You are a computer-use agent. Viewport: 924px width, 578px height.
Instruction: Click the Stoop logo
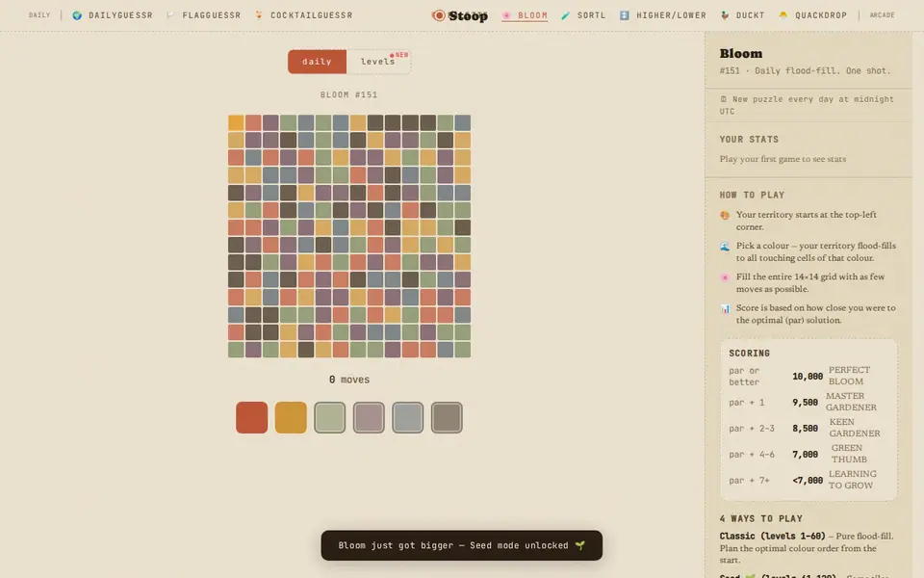coord(460,15)
